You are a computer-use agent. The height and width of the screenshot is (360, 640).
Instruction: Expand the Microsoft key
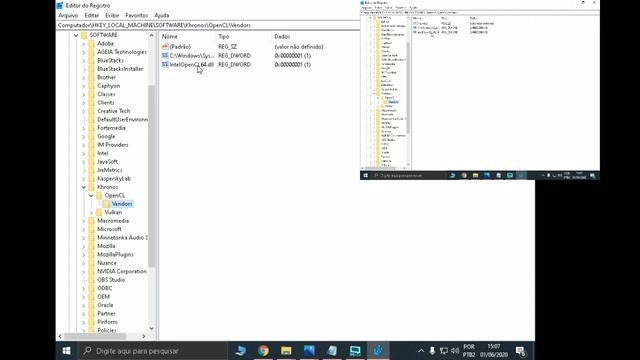(84, 229)
